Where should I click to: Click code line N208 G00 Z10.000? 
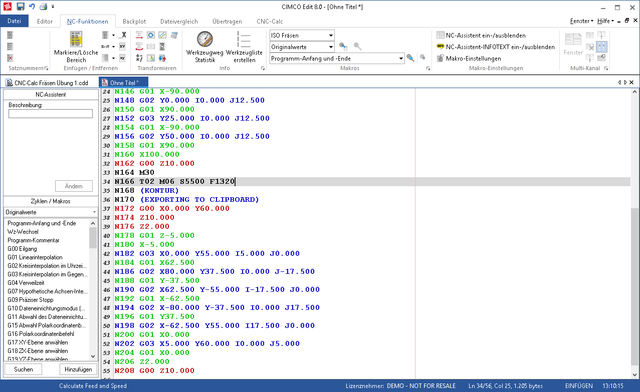(154, 370)
